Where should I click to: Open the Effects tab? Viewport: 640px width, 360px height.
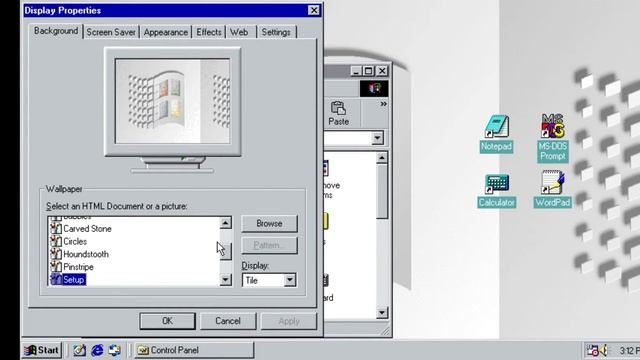pyautogui.click(x=209, y=32)
